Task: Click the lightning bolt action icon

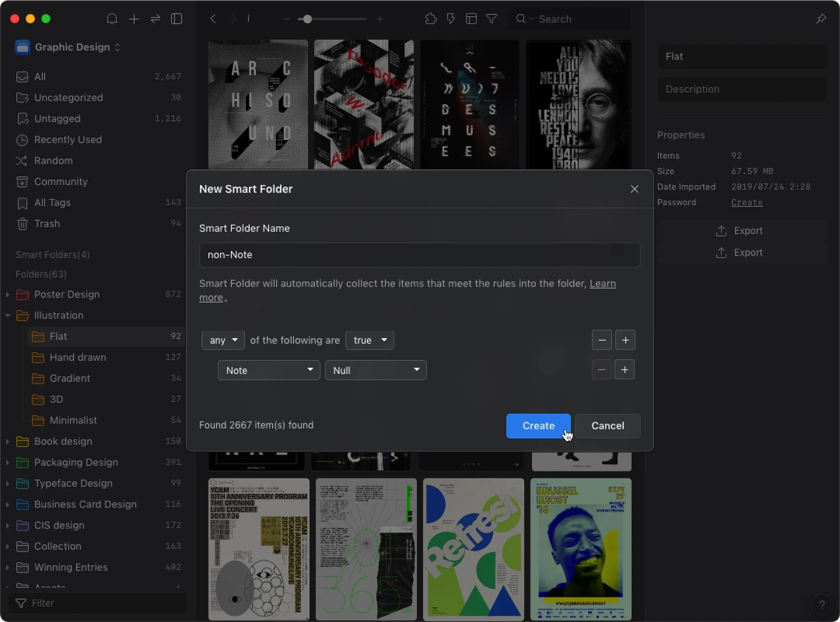Action: coord(451,19)
